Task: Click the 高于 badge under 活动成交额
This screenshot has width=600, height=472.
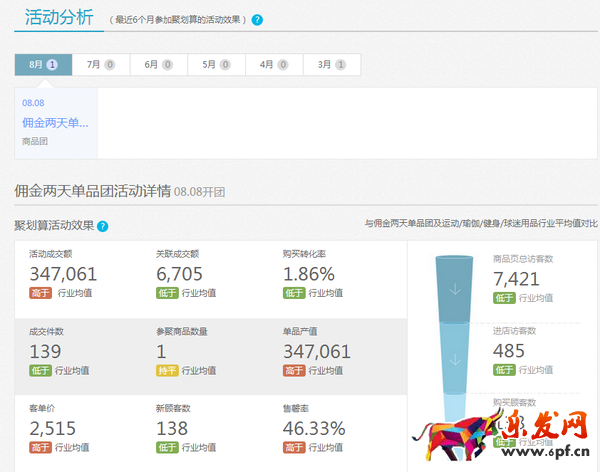Action: [40, 293]
